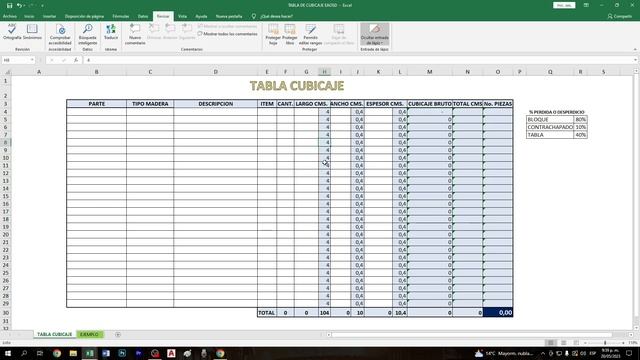This screenshot has height=360, width=640.
Task: Click the weather widget on taskbar
Action: [x=504, y=353]
